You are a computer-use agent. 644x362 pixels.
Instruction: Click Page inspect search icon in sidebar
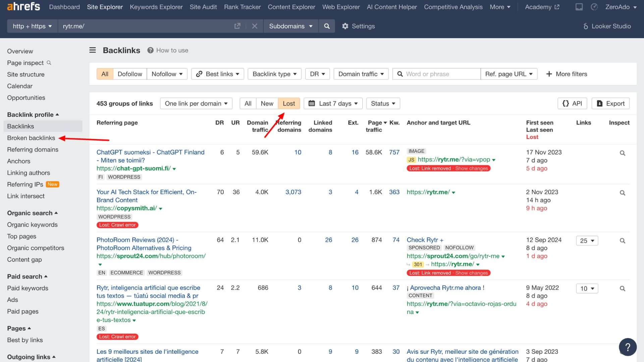pos(49,63)
